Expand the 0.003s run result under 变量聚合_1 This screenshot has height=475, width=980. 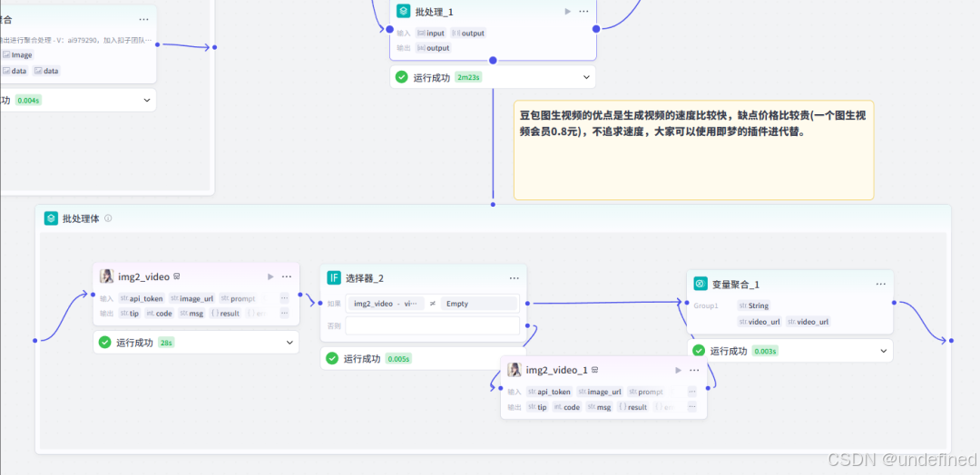pos(884,351)
